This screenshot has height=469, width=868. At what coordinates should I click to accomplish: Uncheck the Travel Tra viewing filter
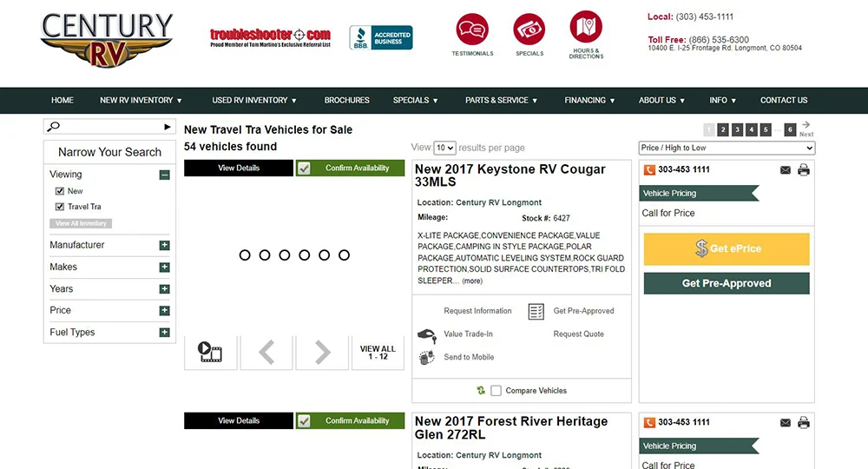pos(60,207)
